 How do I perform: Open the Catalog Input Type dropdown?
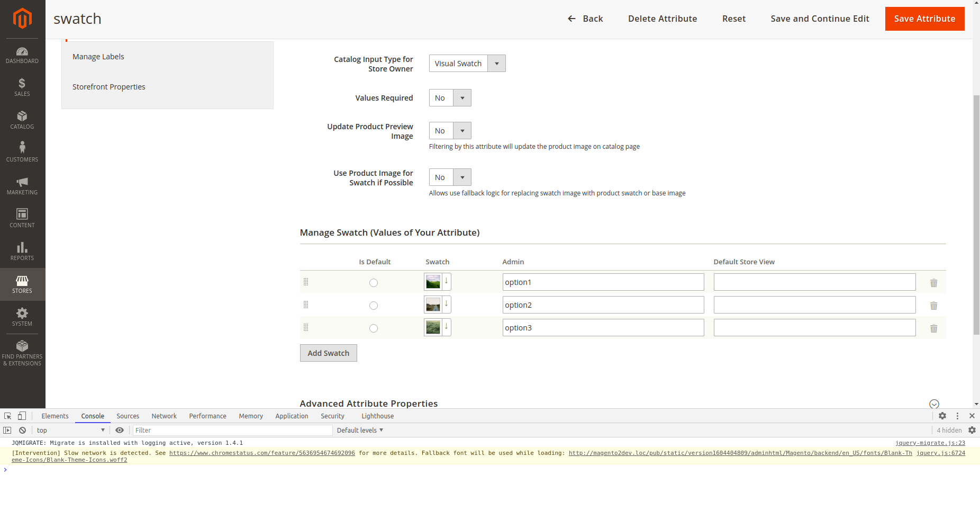(x=496, y=63)
